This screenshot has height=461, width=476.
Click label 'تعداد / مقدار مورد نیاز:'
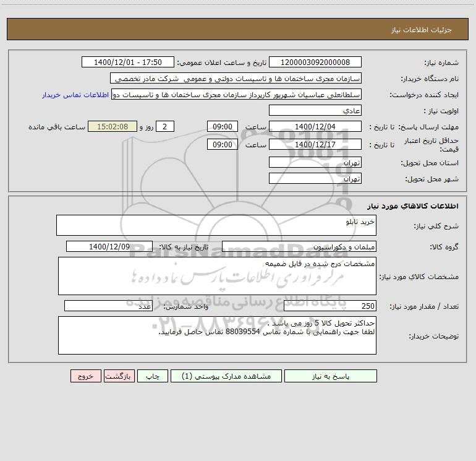424,306
